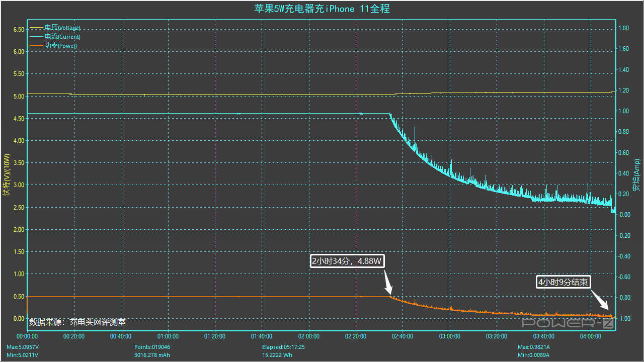Click the Max:5.0957V voltage readout
The width and height of the screenshot is (644, 362).
point(23,347)
